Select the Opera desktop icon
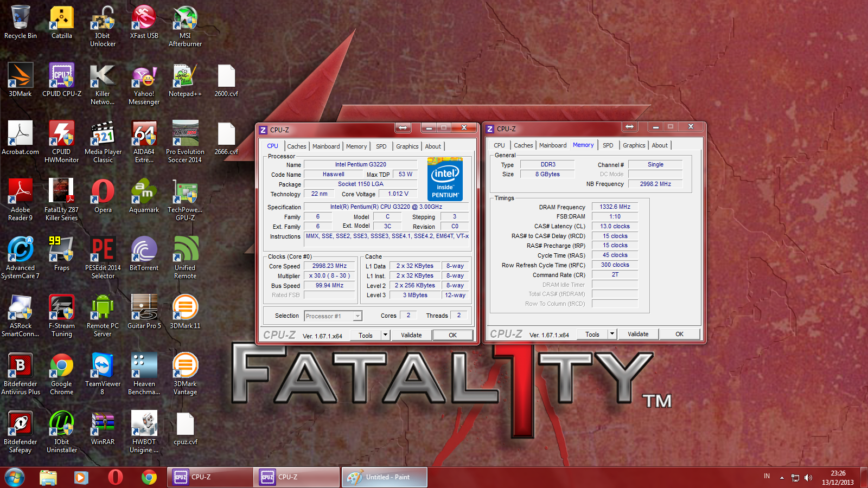 (103, 196)
